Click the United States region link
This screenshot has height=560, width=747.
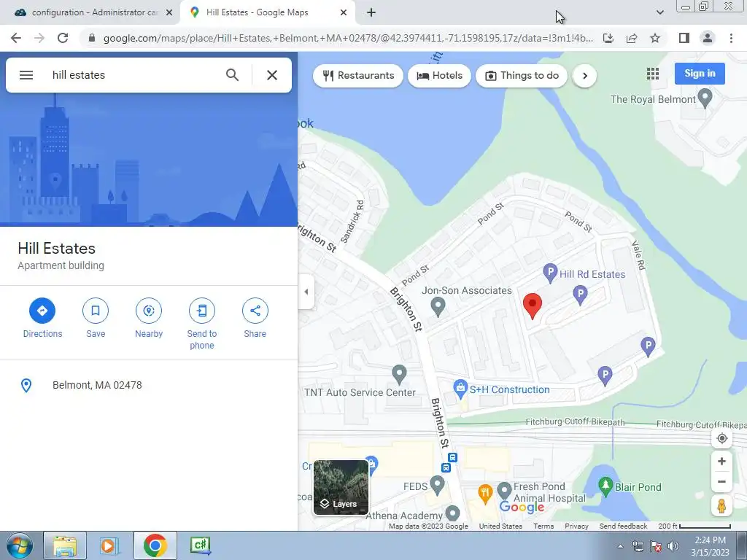pos(500,526)
